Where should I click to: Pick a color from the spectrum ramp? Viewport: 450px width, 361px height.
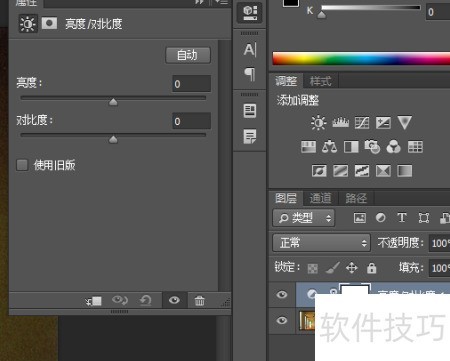pos(361,59)
